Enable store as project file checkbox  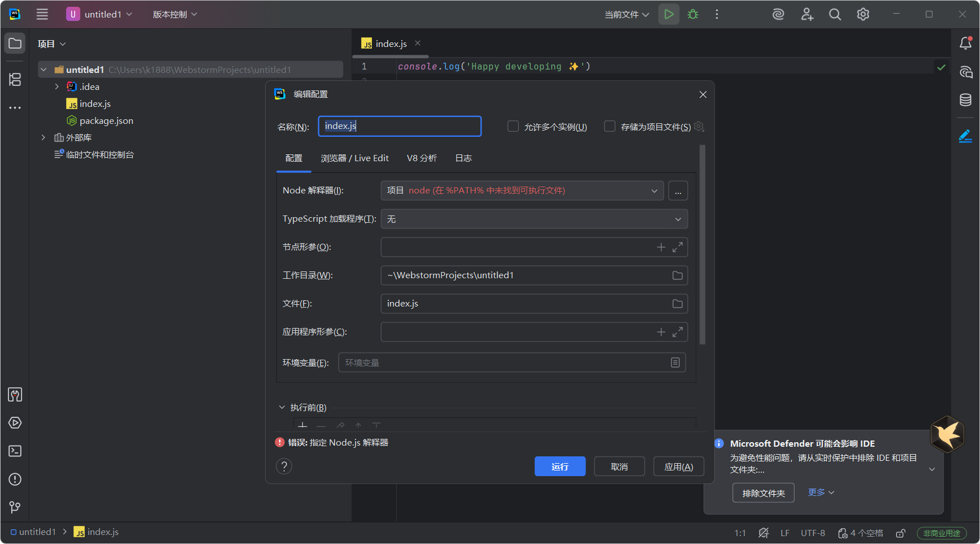click(609, 126)
